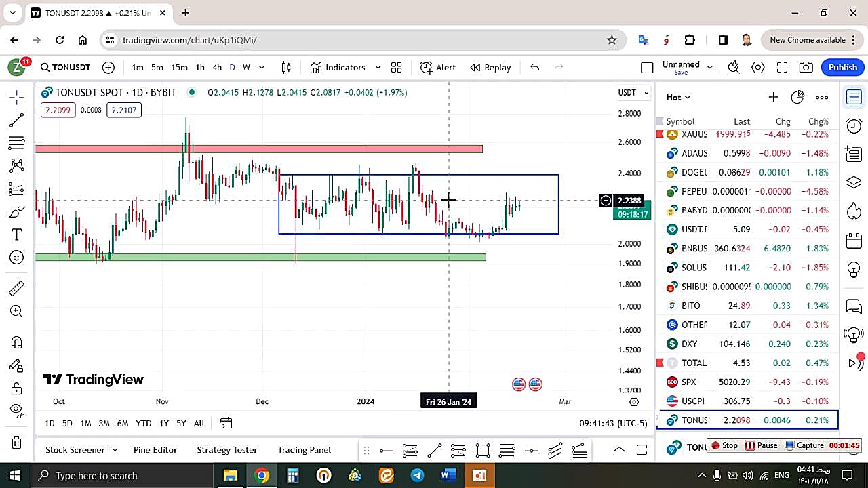Select the 1m timeframe
This screenshot has width=868, height=488.
pos(138,67)
